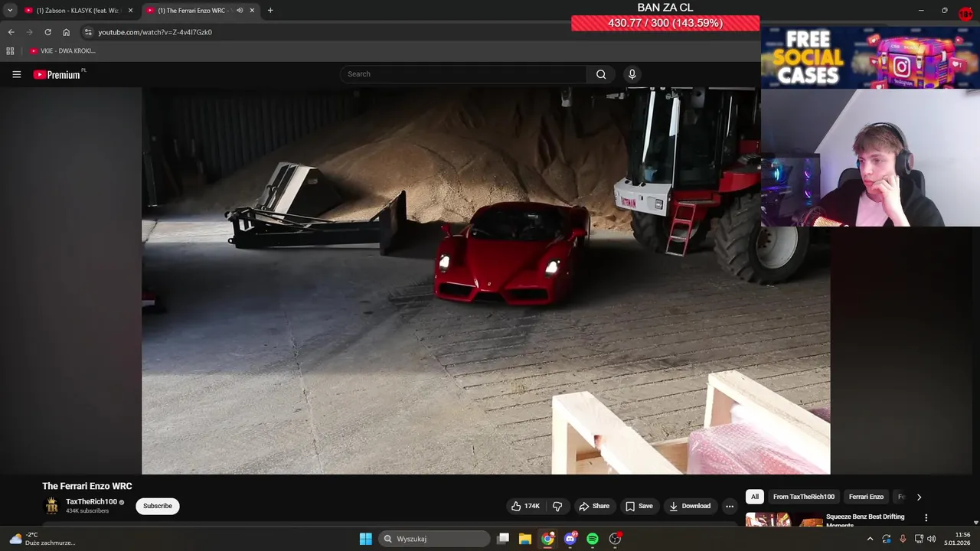This screenshot has height=551, width=980.
Task: Click the youtube.com address bar URL
Action: (155, 32)
